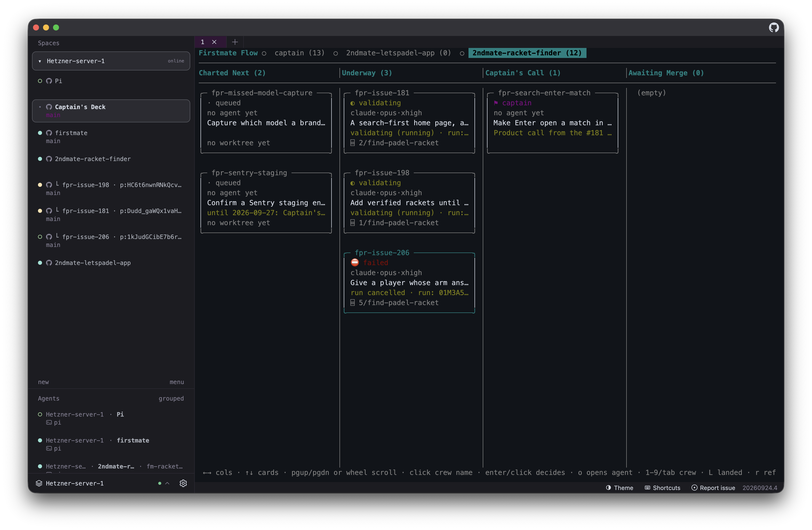Open the Spaces menu button
The width and height of the screenshot is (812, 530).
tap(177, 382)
